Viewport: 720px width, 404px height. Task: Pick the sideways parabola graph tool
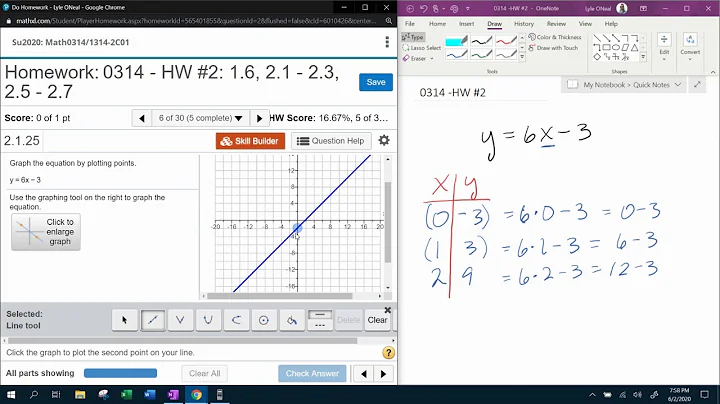(x=236, y=320)
